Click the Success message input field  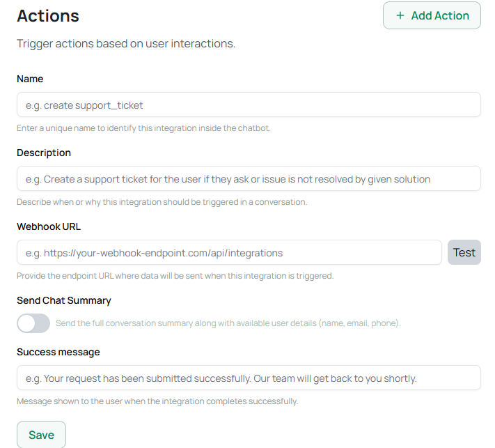tap(249, 378)
